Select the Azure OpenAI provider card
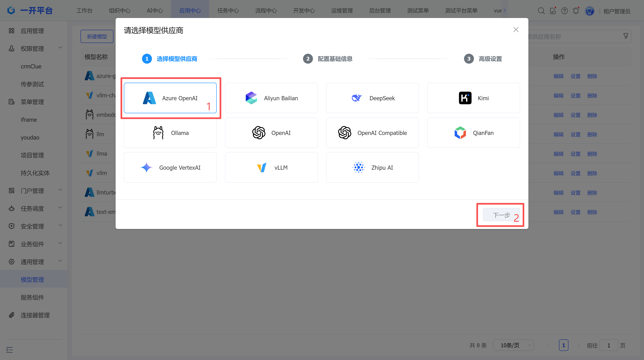Viewport: 644px width, 360px height. tap(170, 98)
